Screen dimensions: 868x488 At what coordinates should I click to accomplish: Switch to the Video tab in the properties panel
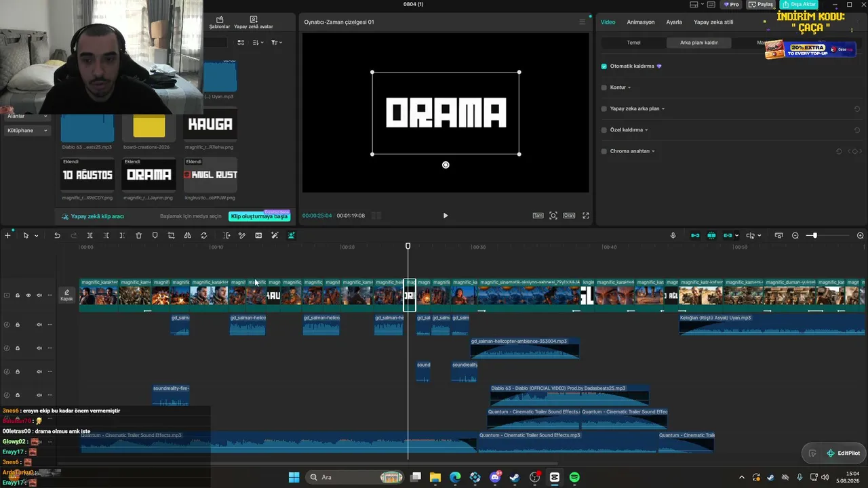pos(608,22)
